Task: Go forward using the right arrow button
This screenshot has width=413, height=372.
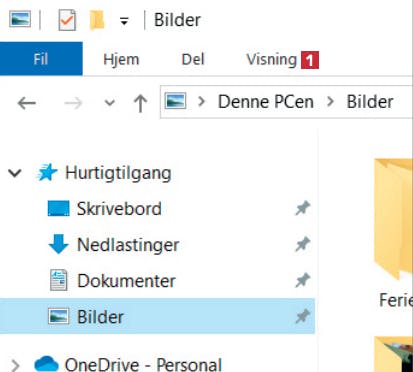Action: (x=73, y=103)
